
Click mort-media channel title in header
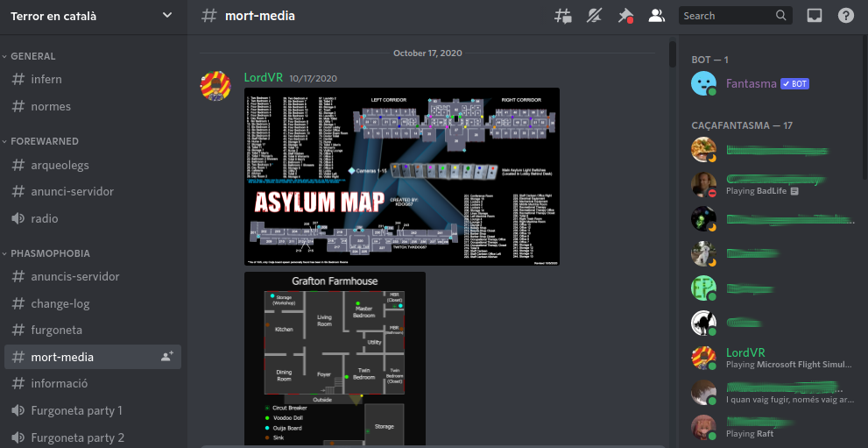click(x=259, y=16)
